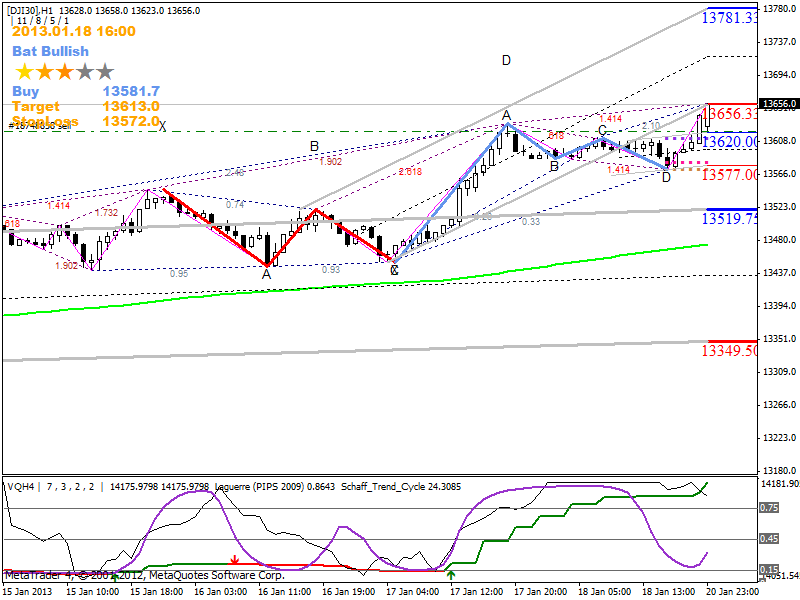Image resolution: width=800 pixels, height=600 pixels.
Task: Click the blue 13620.00 level label
Action: coord(730,141)
